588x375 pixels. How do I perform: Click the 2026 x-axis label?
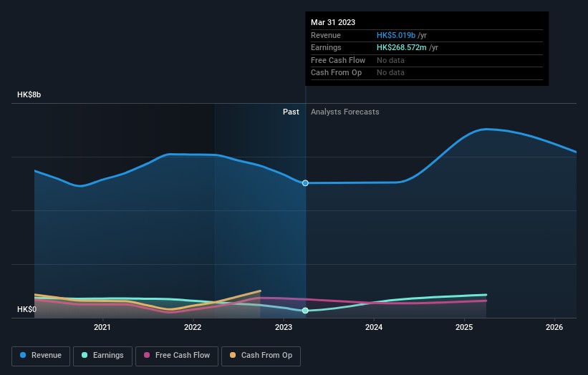(554, 327)
